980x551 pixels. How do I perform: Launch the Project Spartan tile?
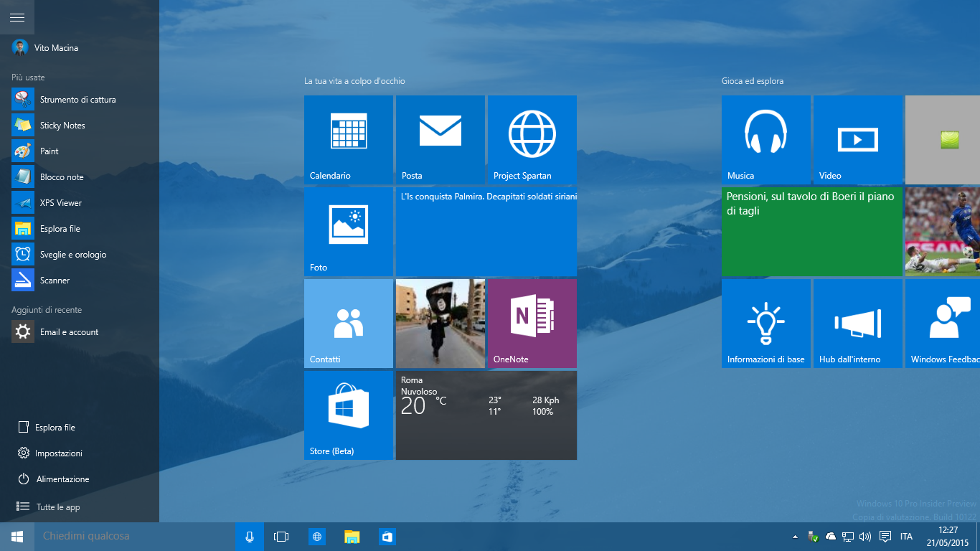pos(532,140)
